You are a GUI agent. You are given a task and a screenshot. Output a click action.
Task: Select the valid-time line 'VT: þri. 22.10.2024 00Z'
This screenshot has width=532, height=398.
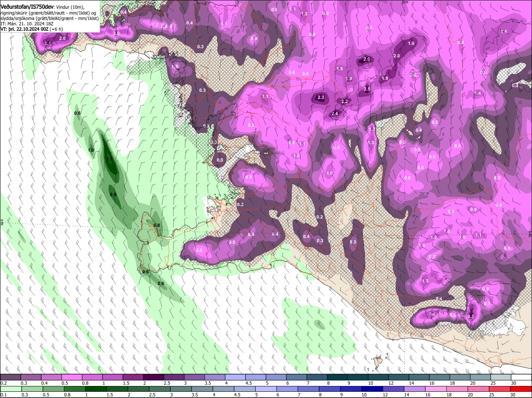click(x=25, y=29)
